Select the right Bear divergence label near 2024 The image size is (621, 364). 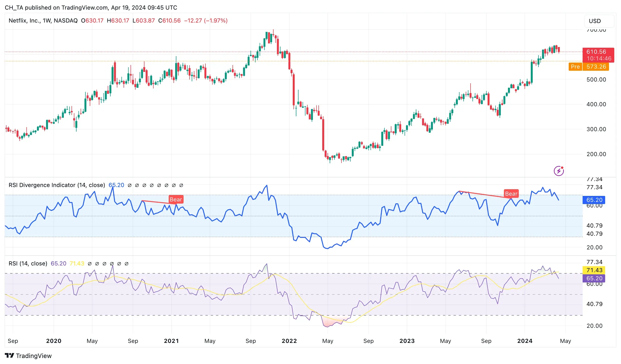[511, 194]
